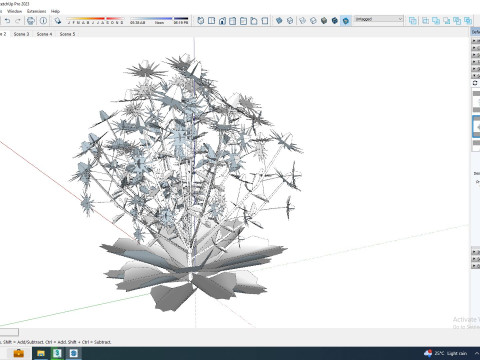
Task: Open the Untagged tag dropdown
Action: click(379, 19)
